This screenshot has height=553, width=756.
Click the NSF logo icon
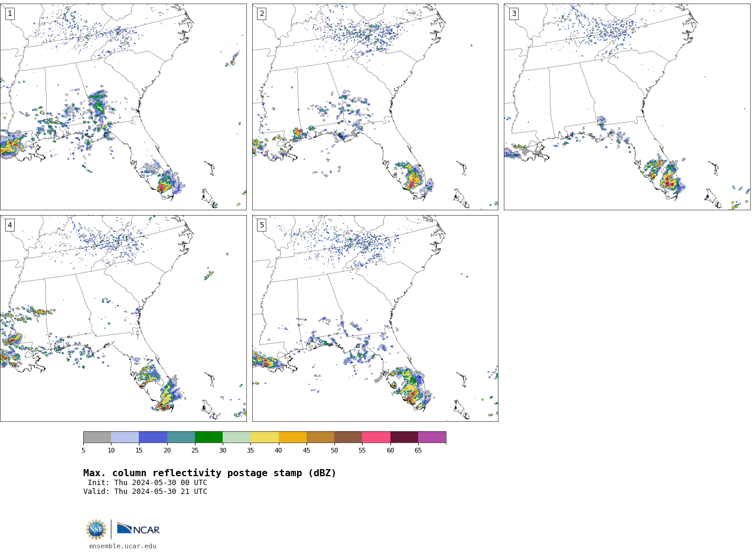(96, 529)
